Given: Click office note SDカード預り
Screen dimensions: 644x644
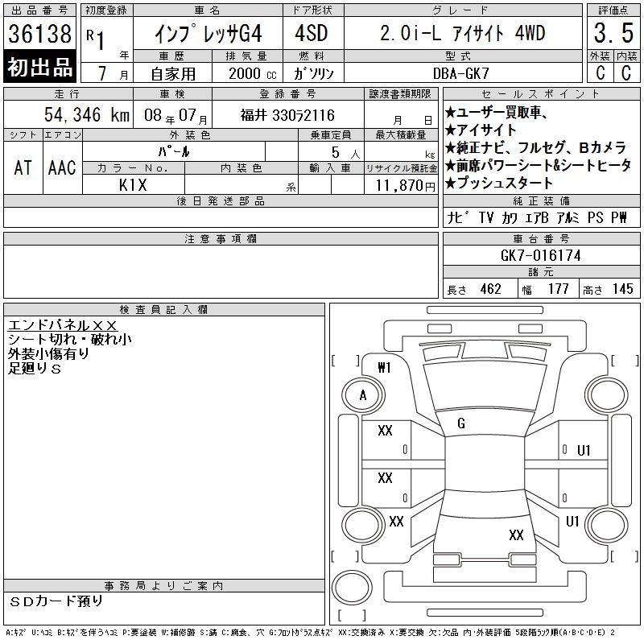Looking at the screenshot, I should click(56, 601).
